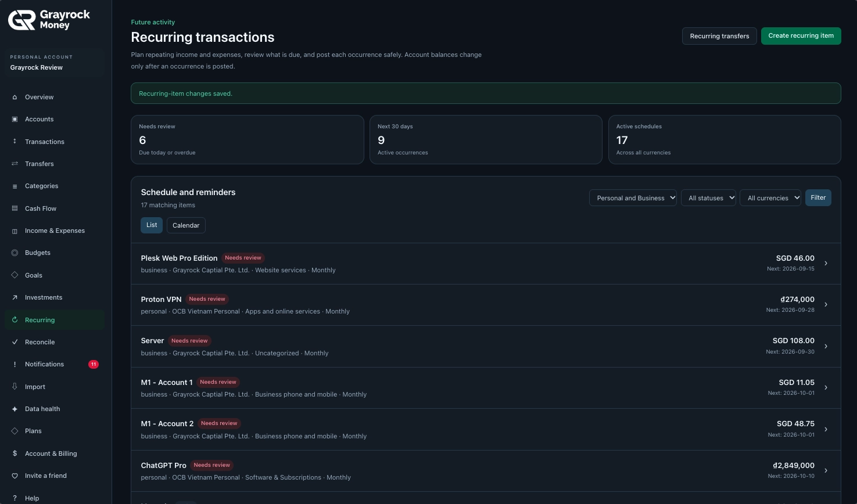857x504 pixels.
Task: Click the Income & Expenses icon
Action: (x=15, y=231)
